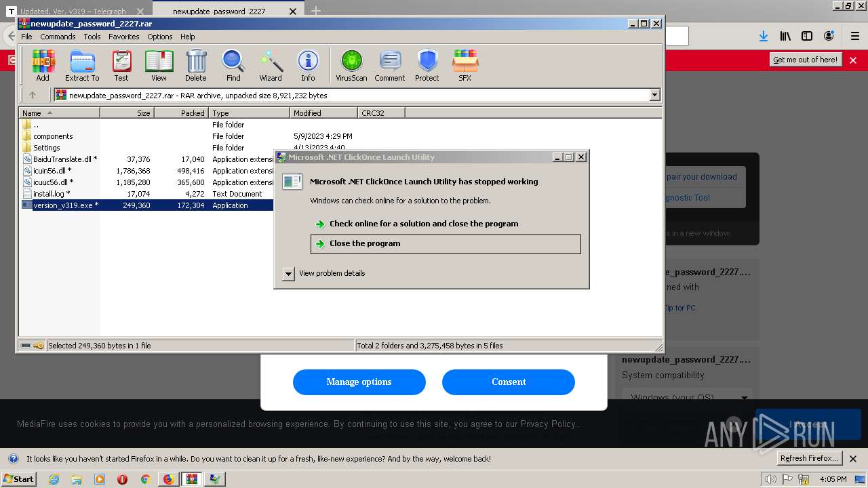Open Windows Explorer folder on taskbar
This screenshot has height=488, width=868.
click(77, 479)
